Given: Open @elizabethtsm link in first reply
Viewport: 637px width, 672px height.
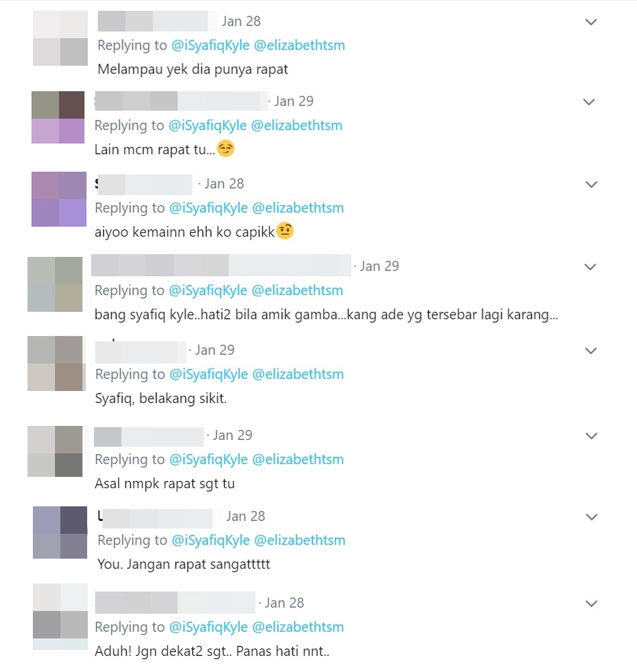Looking at the screenshot, I should [300, 46].
